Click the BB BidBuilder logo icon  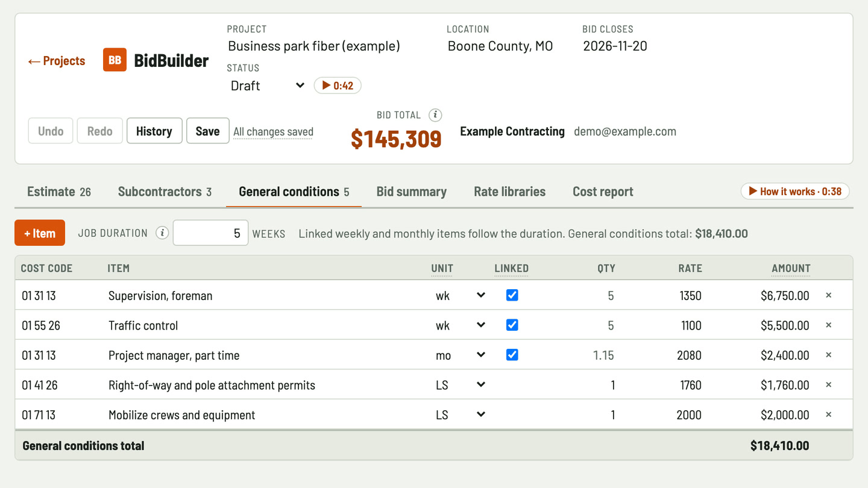pos(115,60)
